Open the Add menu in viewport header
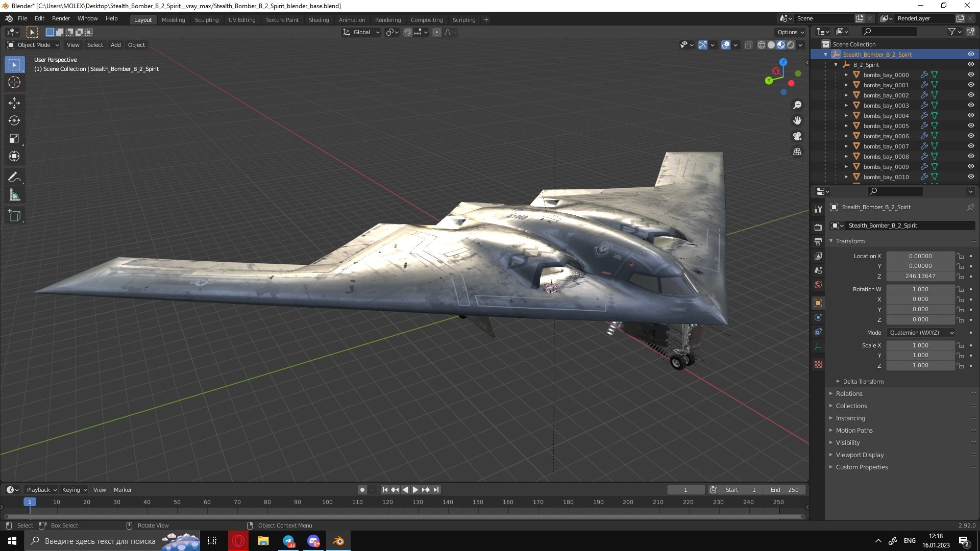Image resolution: width=980 pixels, height=551 pixels. click(116, 45)
